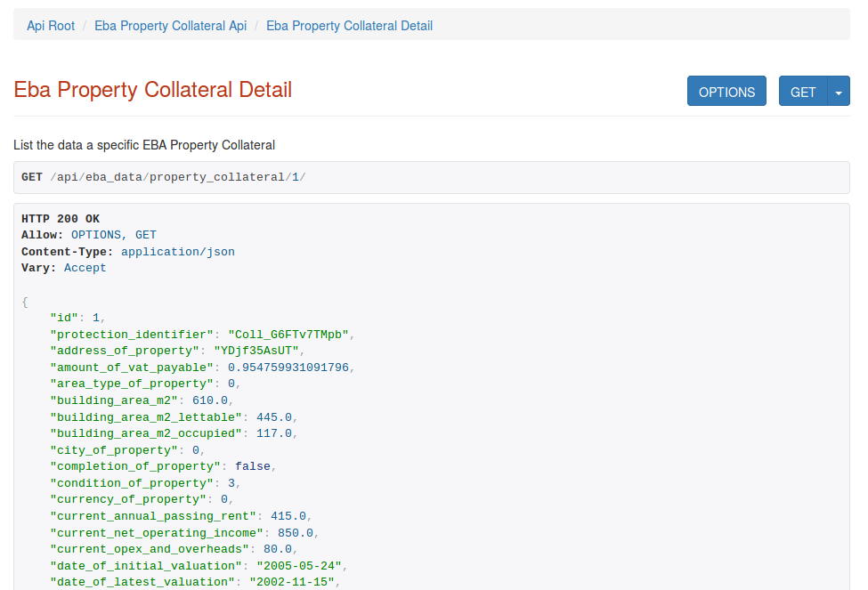
Task: Click the description text about EBA Property Collateral
Action: 144,145
